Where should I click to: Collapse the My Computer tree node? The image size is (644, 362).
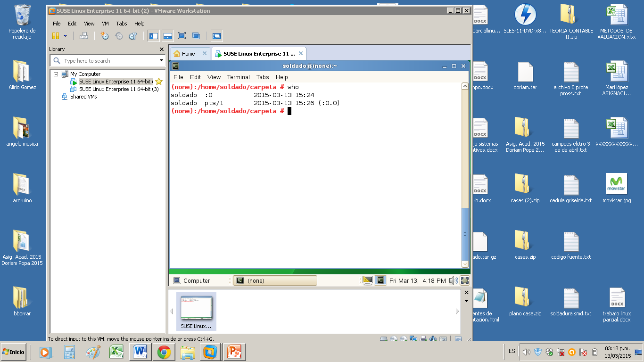click(x=55, y=74)
